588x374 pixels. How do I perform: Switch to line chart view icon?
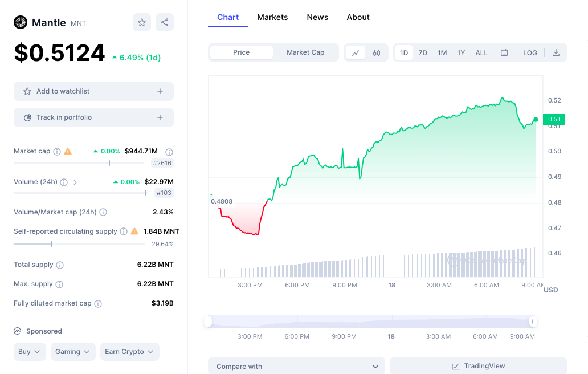(x=356, y=53)
